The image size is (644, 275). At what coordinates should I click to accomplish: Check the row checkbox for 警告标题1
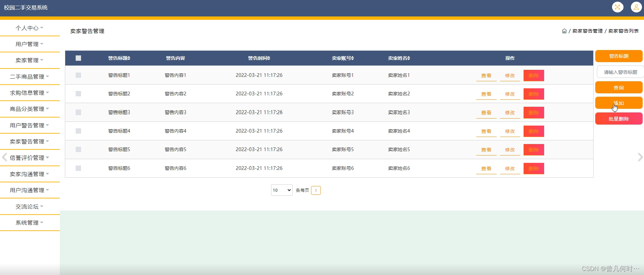click(x=78, y=75)
